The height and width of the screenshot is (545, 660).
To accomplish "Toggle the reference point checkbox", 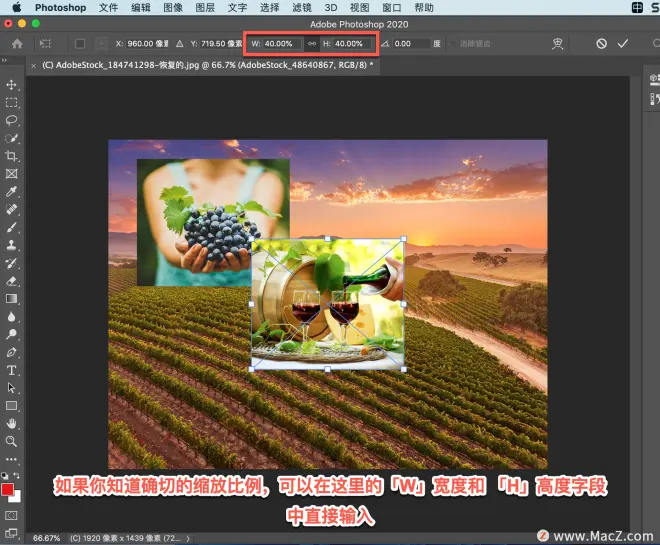I will (80, 44).
